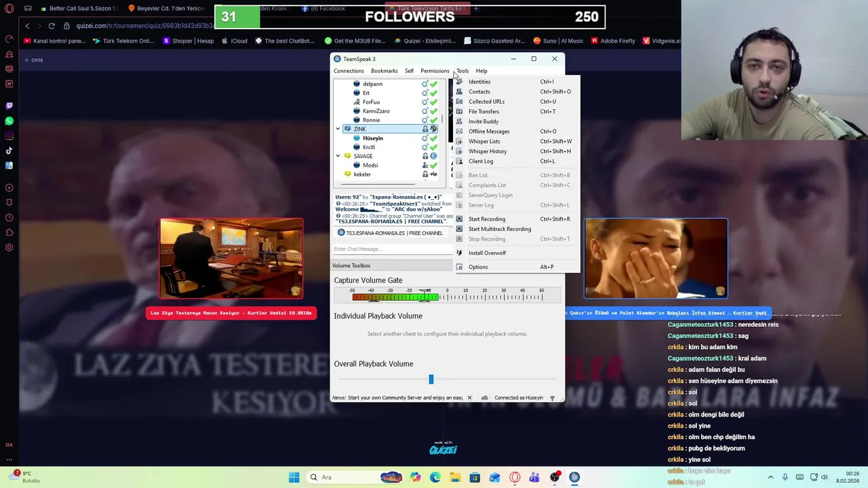The height and width of the screenshot is (488, 868).
Task: Click the connection status wifi icon
Action: 553,398
